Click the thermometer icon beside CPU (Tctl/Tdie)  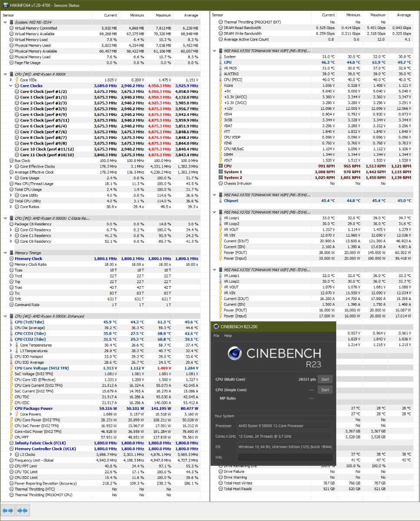(12, 322)
